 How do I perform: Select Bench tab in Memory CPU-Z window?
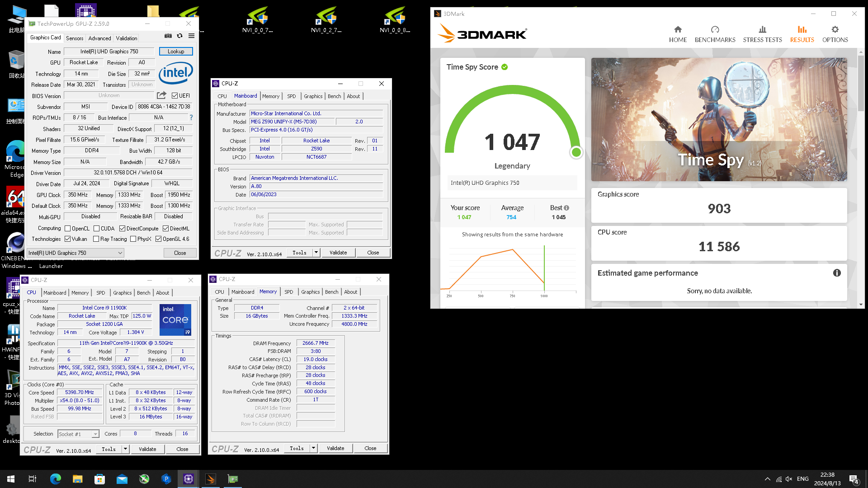click(x=331, y=292)
